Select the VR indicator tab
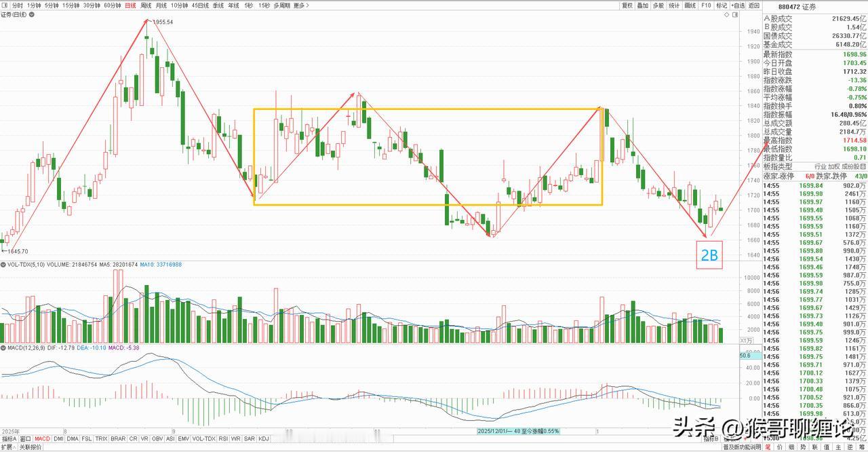Image resolution: width=868 pixels, height=452 pixels. point(144,439)
